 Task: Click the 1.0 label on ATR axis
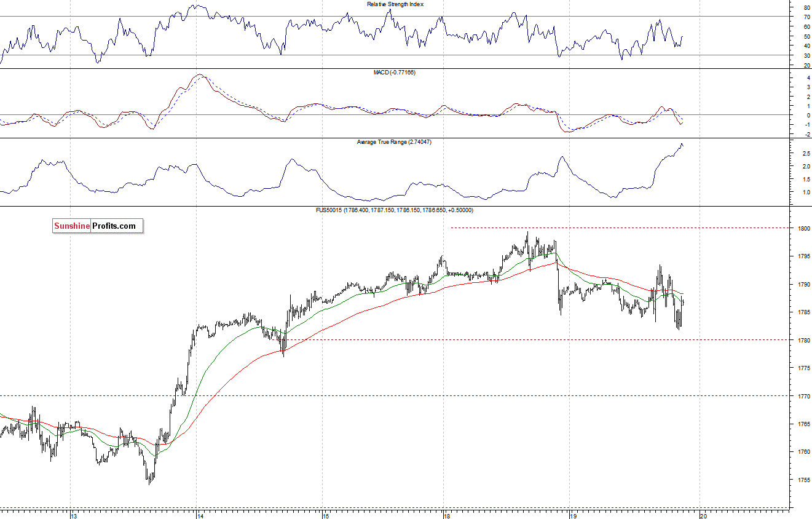[806, 192]
